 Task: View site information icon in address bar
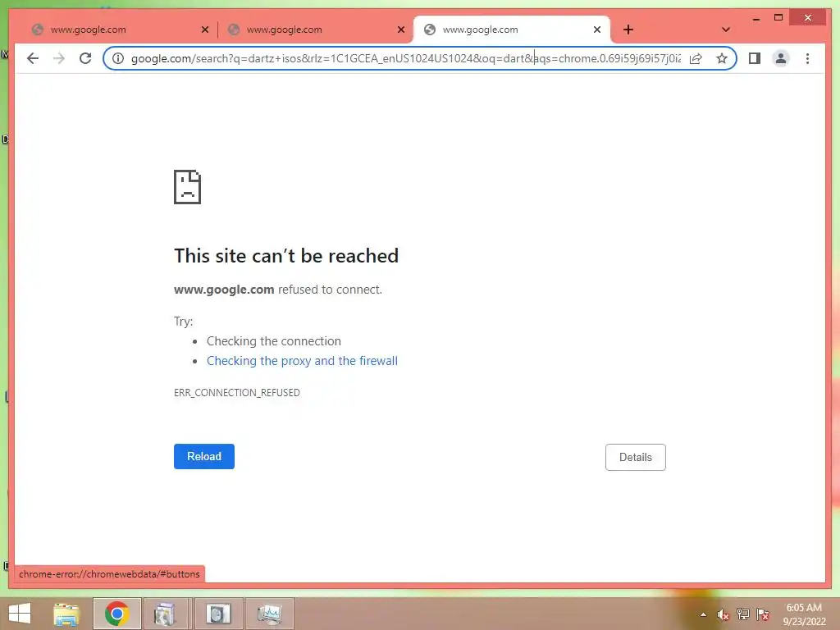point(118,58)
